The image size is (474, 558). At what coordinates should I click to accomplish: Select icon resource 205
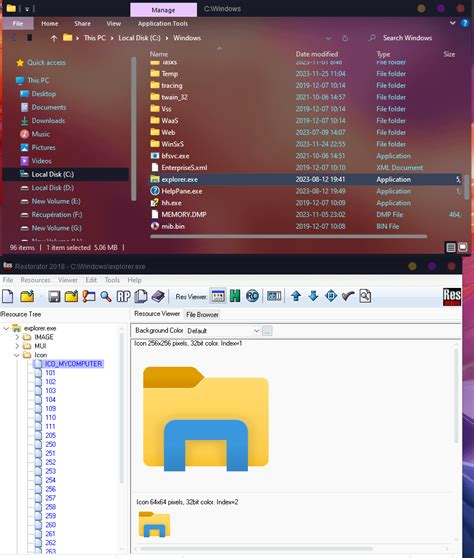coord(51,435)
